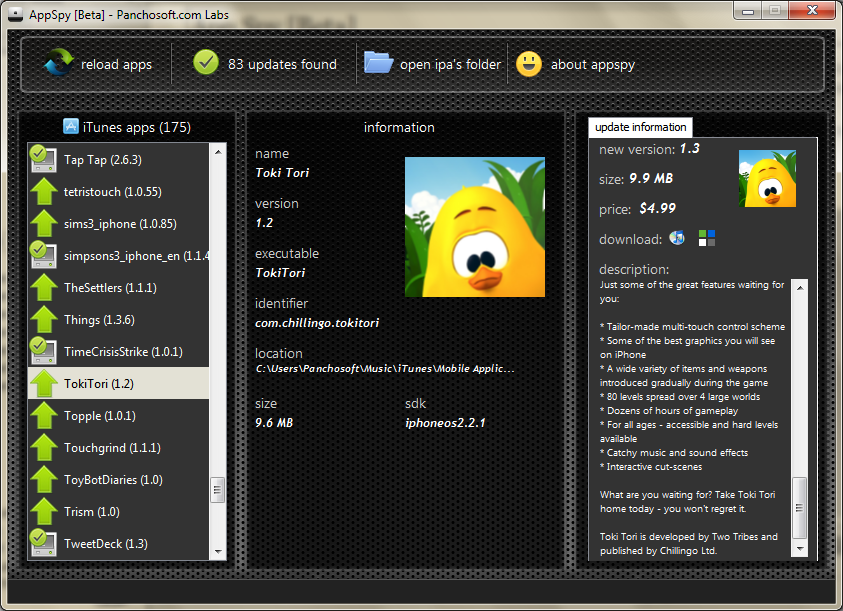Click TimeCrisisStrike up-to-date status icon

[43, 351]
